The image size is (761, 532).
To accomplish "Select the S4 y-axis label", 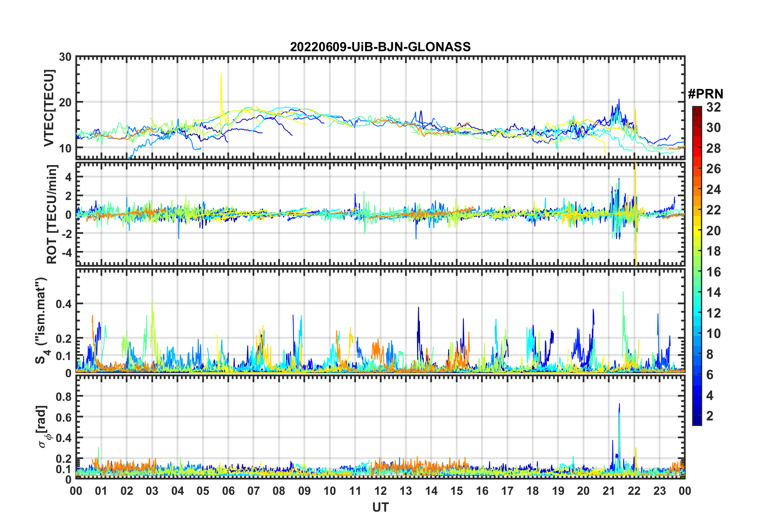I will click(41, 321).
